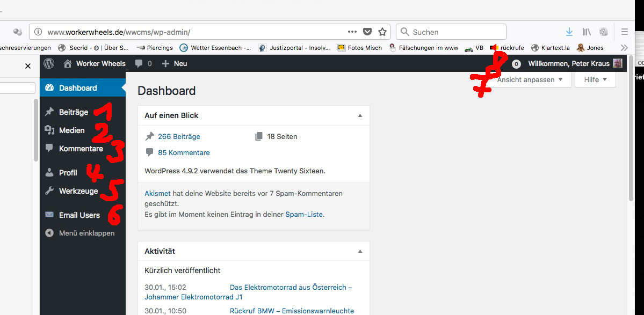Image resolution: width=644 pixels, height=315 pixels.
Task: Click site info icon in address bar
Action: [38, 32]
